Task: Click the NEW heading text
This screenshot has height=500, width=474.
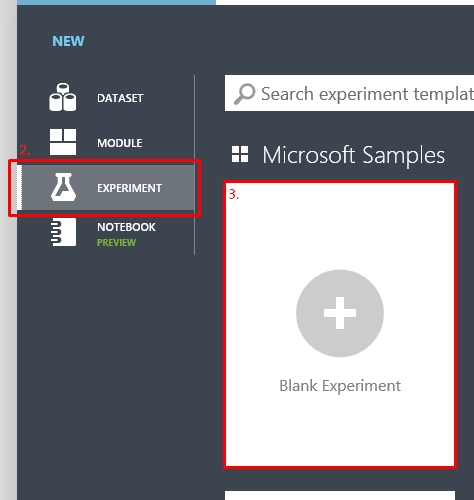Action: pos(68,41)
